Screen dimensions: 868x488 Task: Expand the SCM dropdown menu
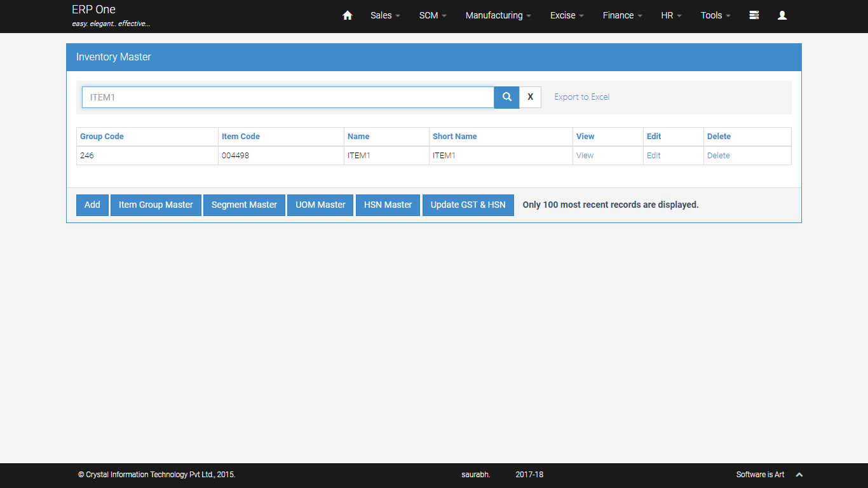(433, 15)
